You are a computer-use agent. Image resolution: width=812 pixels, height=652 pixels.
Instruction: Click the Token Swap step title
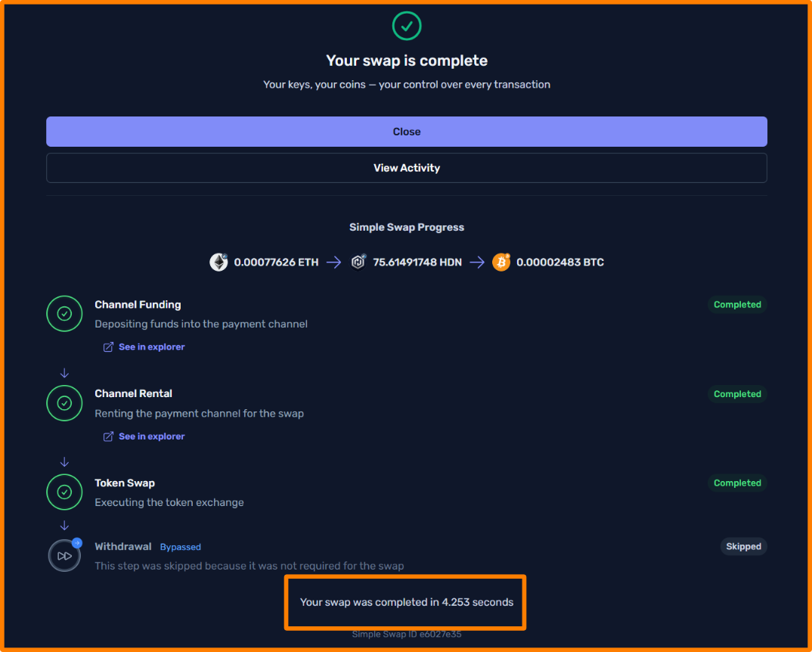(x=124, y=483)
